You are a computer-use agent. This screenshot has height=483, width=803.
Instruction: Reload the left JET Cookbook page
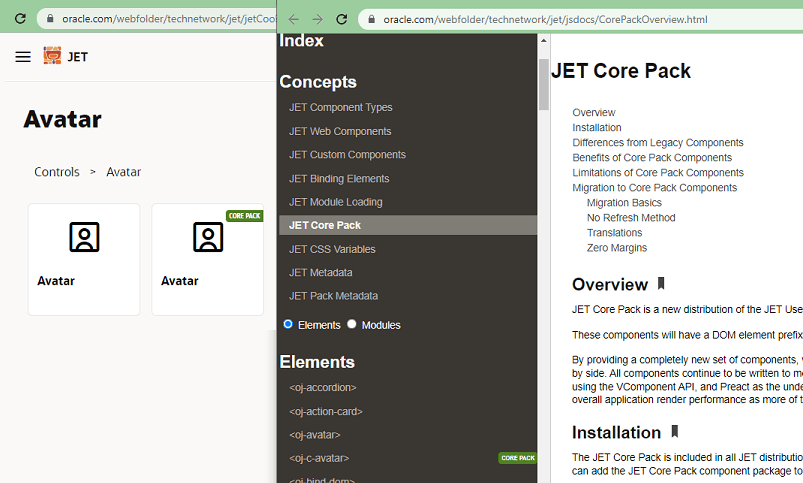coord(20,19)
